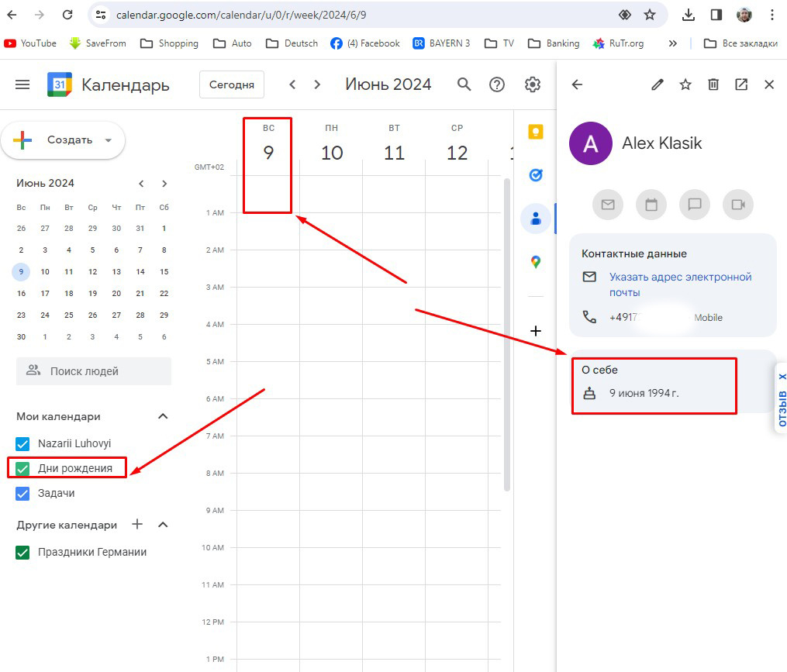
Task: Open Chrome three-dot menu
Action: [x=772, y=15]
